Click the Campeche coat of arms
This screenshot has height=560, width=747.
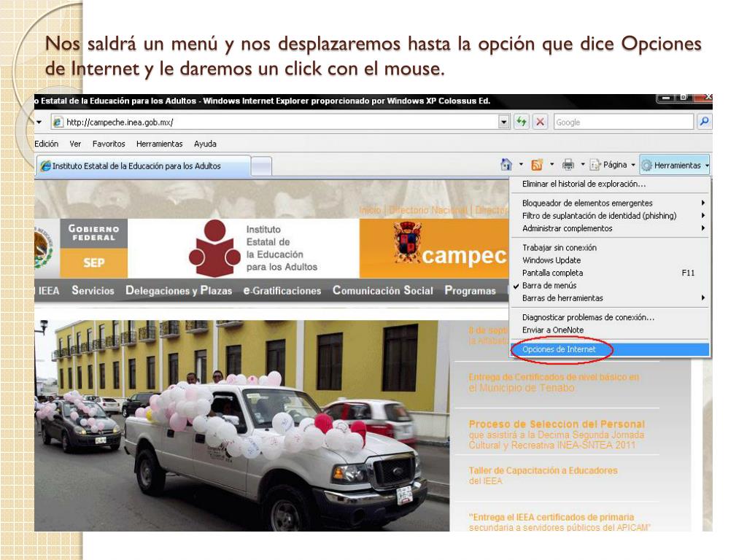pyautogui.click(x=407, y=242)
